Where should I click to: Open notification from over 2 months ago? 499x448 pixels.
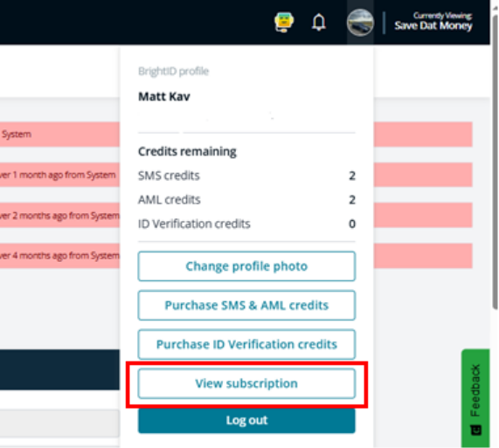click(59, 215)
